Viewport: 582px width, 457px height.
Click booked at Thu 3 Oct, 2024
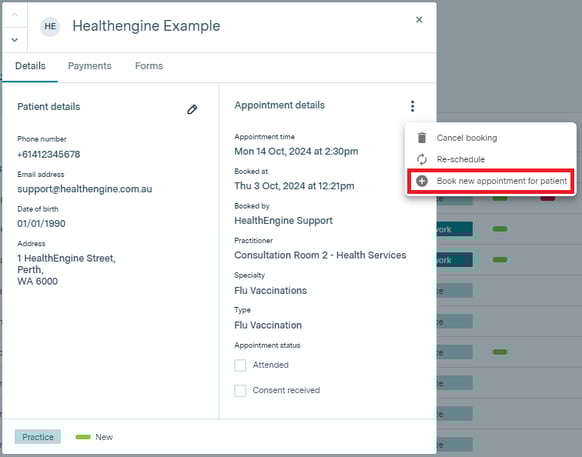pyautogui.click(x=294, y=186)
